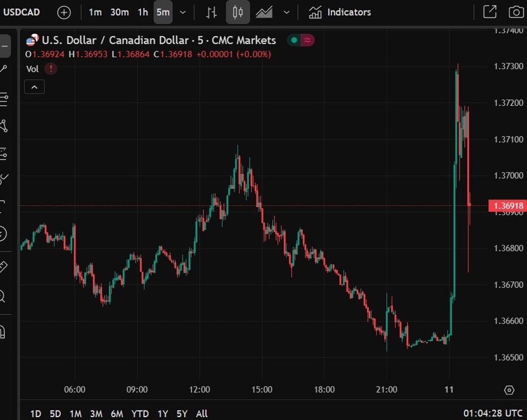
Task: Open the timeframe interval dropdown chevron
Action: [x=182, y=12]
